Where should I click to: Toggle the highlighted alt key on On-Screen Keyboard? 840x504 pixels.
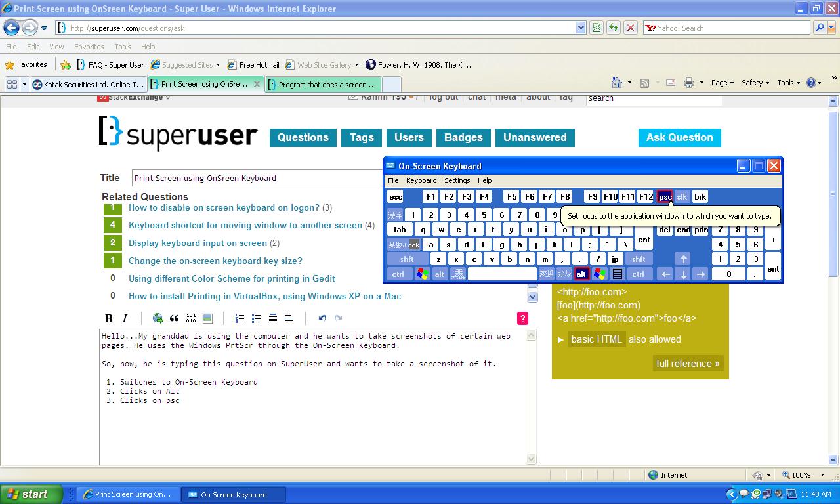pyautogui.click(x=580, y=273)
